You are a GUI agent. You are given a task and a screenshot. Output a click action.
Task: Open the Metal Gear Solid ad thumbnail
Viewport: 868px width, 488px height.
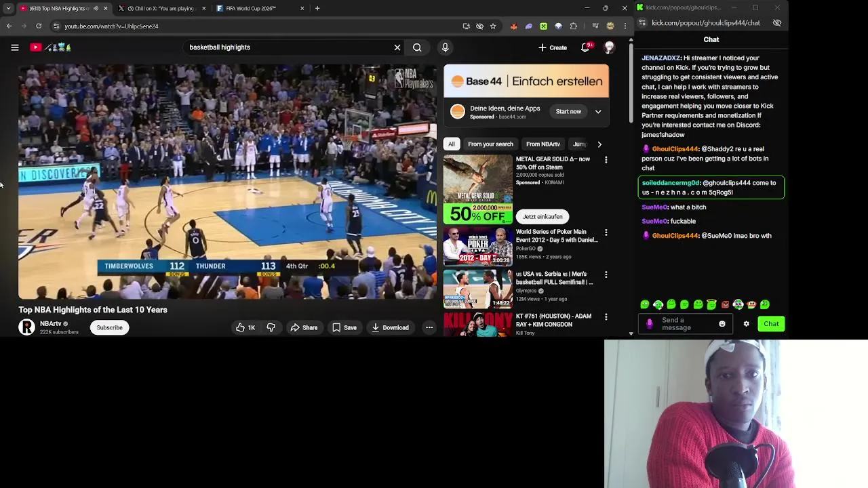point(478,189)
